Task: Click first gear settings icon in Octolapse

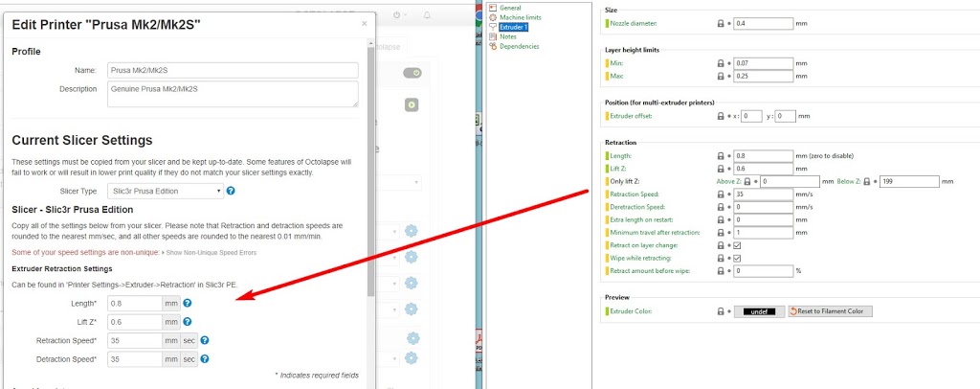Action: [411, 231]
